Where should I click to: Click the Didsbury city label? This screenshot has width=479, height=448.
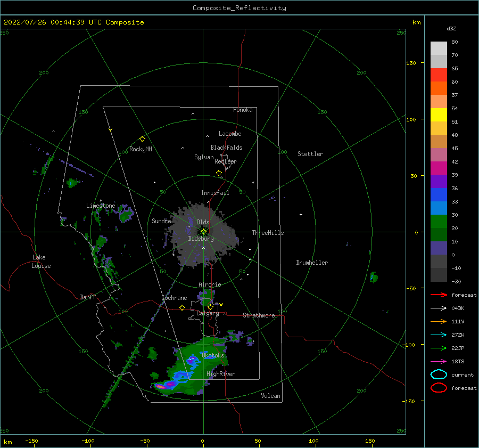201,239
